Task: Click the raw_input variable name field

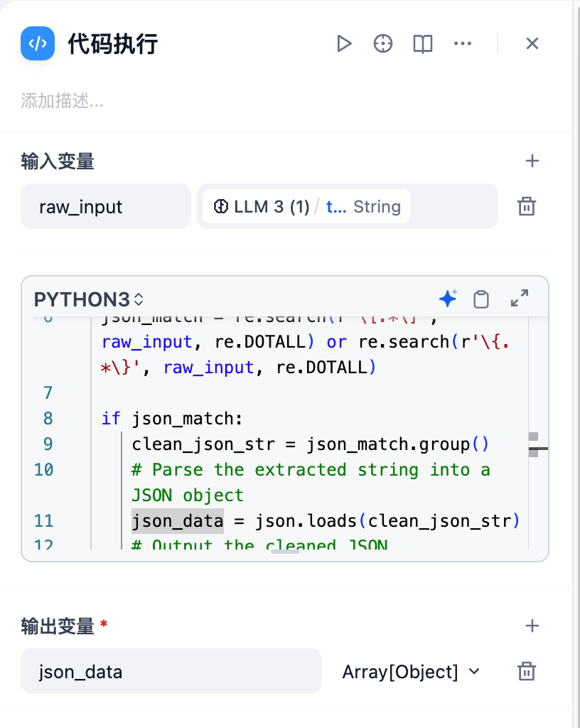Action: pyautogui.click(x=105, y=206)
